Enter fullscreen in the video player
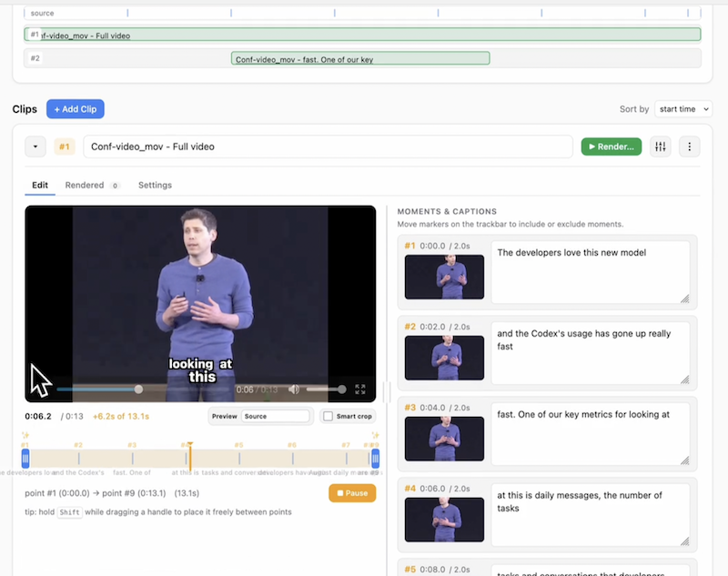 click(360, 389)
